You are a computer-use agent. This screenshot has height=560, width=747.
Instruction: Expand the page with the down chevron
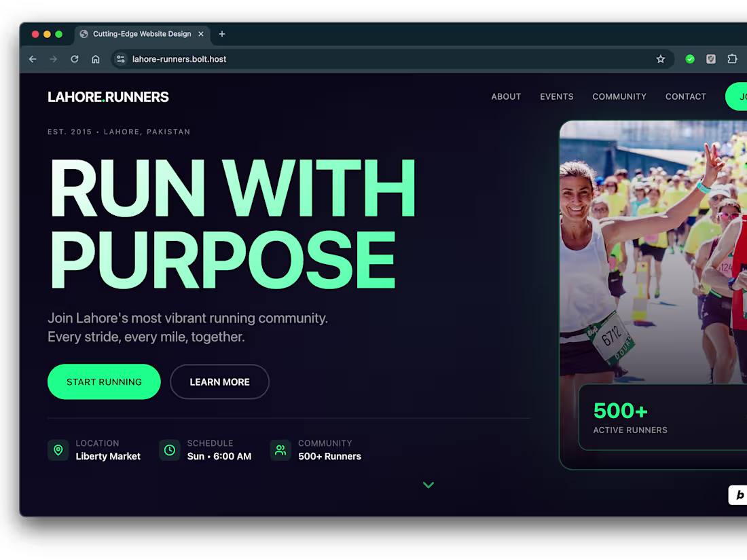click(428, 485)
